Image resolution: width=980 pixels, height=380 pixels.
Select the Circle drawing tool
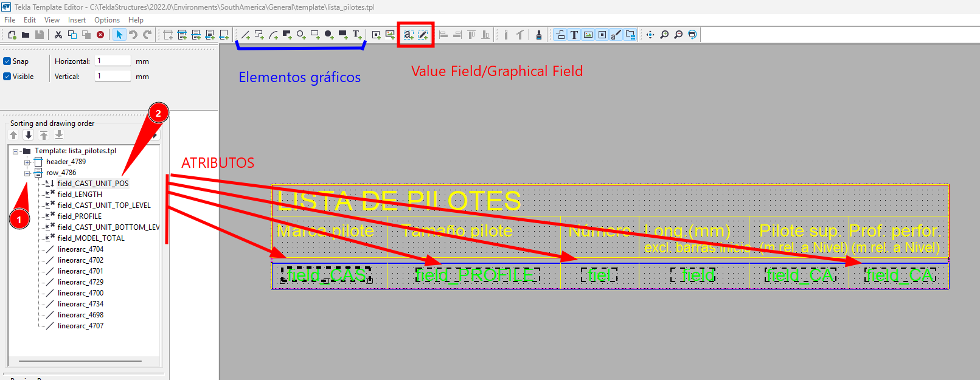[301, 35]
